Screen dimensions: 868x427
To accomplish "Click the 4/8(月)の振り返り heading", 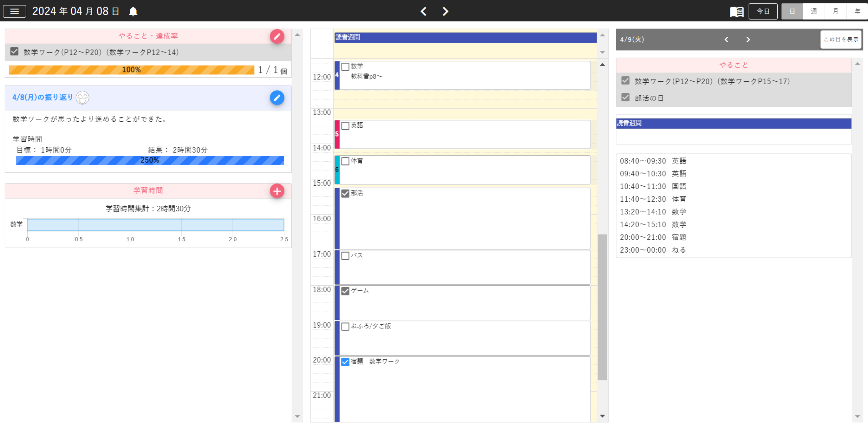I will click(x=43, y=98).
